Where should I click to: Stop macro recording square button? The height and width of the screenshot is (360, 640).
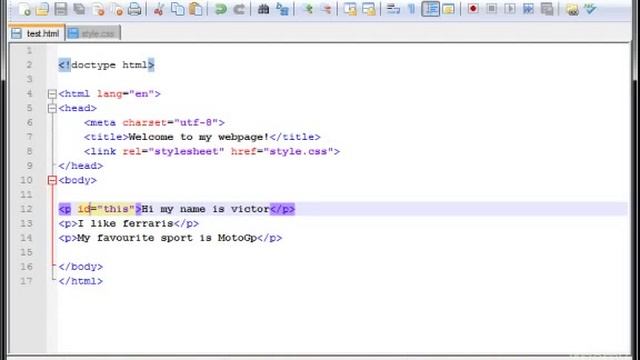coord(491,9)
